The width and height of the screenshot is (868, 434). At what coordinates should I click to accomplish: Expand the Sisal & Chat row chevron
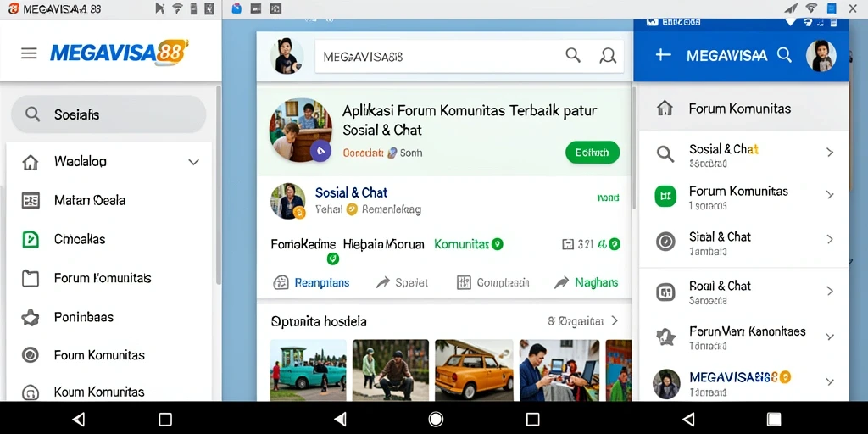[829, 239]
